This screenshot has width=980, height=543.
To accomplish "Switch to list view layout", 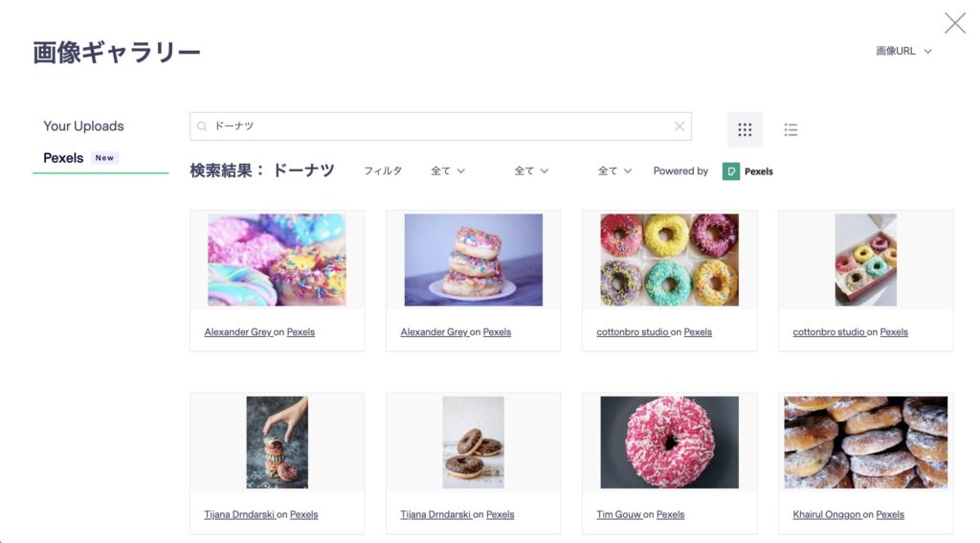I will coord(791,129).
